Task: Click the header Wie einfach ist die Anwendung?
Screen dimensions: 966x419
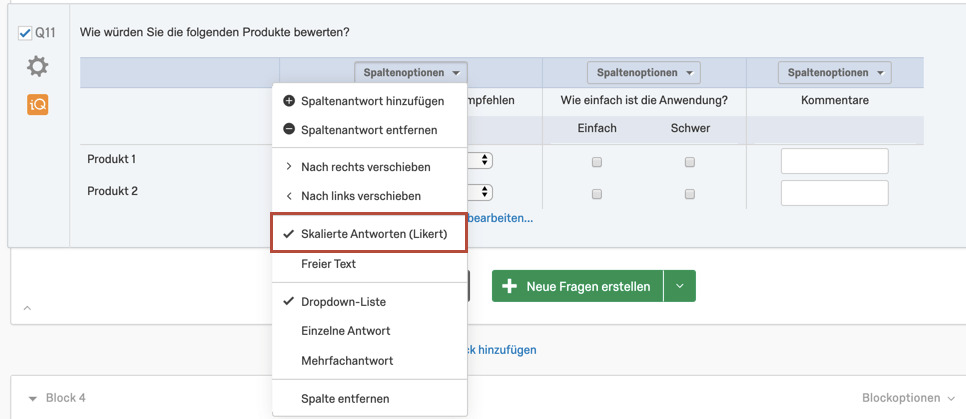Action: 644,100
